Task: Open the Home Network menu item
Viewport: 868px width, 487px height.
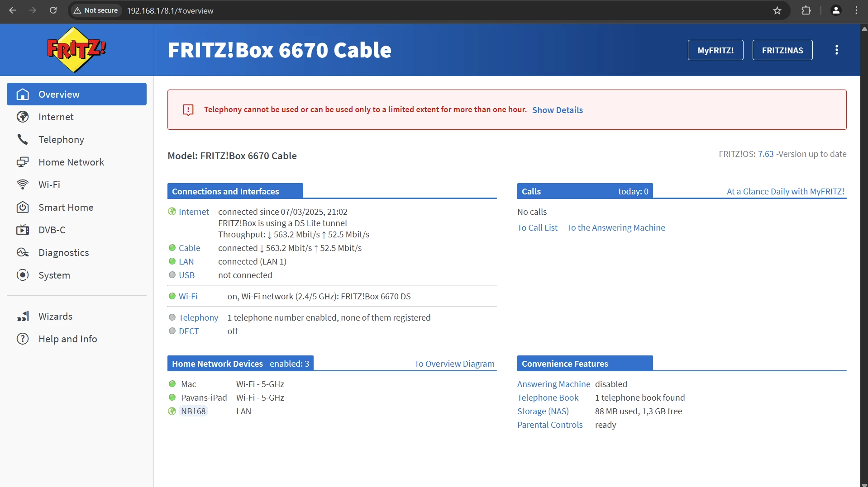Action: (76, 162)
